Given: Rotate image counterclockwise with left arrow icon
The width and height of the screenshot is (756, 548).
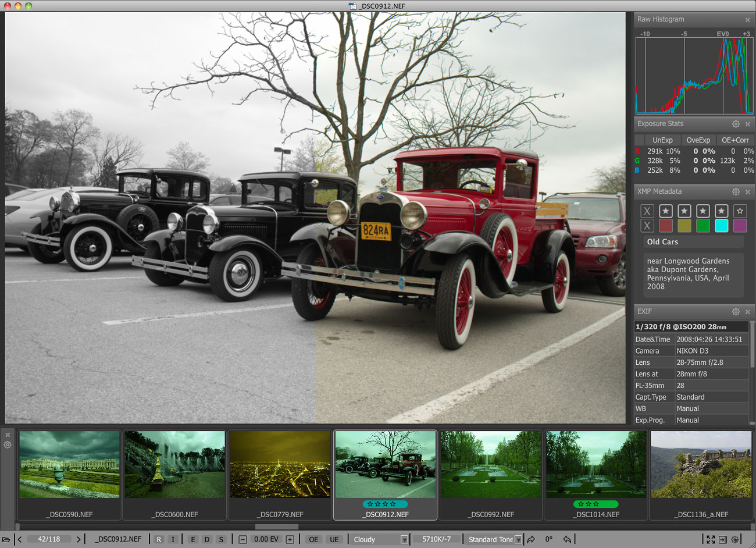Looking at the screenshot, I should (x=567, y=539).
